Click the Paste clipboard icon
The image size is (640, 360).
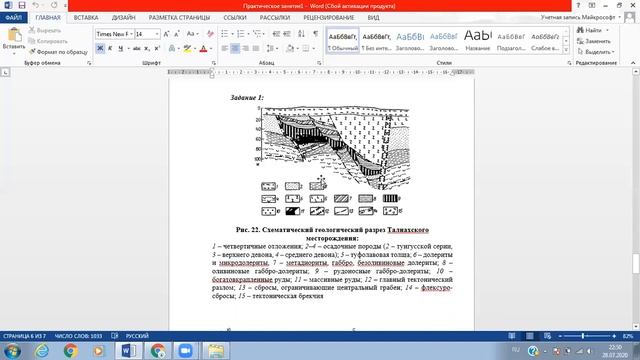[14, 35]
